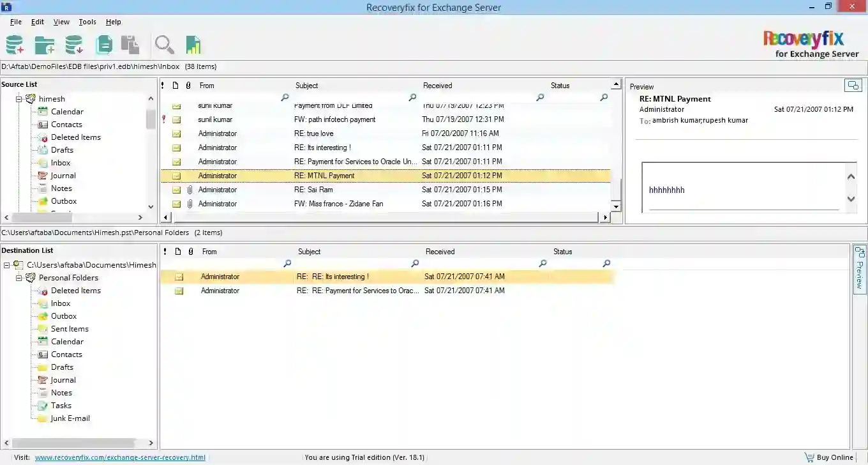Click the importance column header in destination list
The image size is (868, 465).
click(165, 252)
